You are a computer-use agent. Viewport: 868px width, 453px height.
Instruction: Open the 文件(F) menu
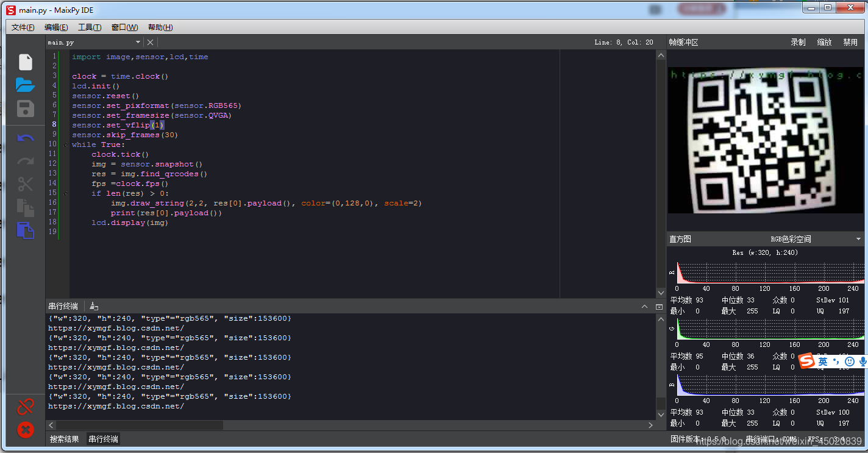[x=23, y=27]
